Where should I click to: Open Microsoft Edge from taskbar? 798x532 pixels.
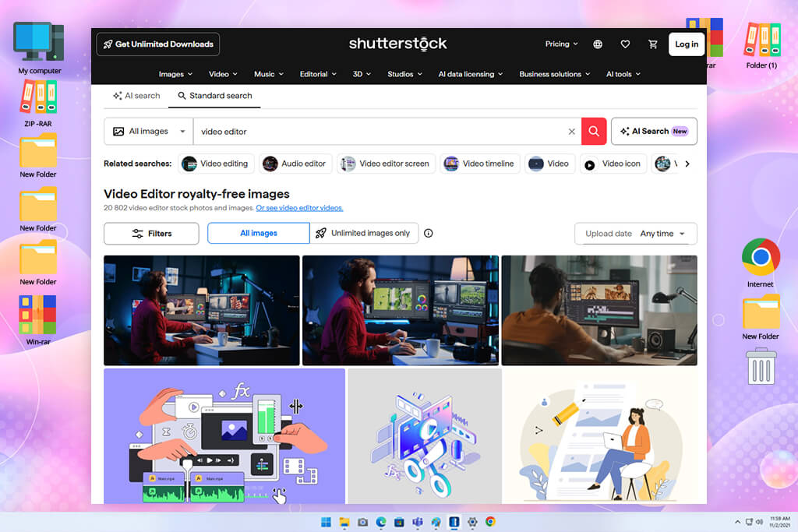pyautogui.click(x=380, y=522)
